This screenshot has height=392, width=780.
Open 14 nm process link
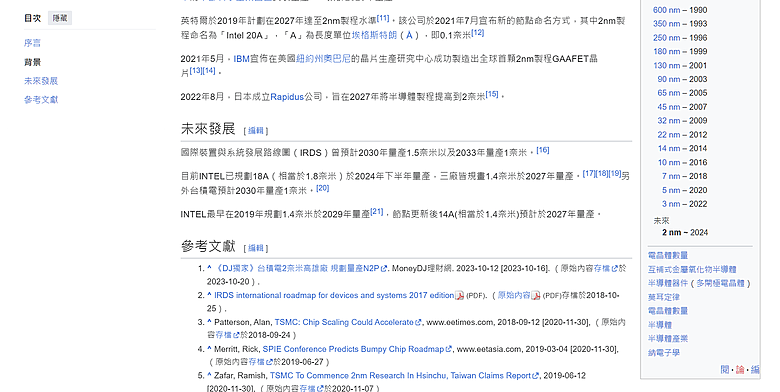pyautogui.click(x=669, y=148)
